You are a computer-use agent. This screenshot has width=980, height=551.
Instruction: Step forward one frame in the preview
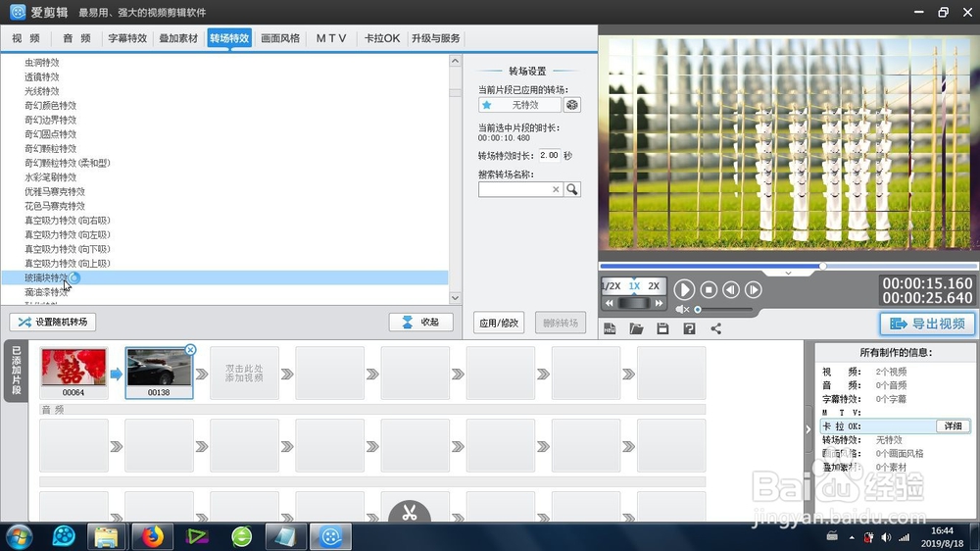pos(754,289)
